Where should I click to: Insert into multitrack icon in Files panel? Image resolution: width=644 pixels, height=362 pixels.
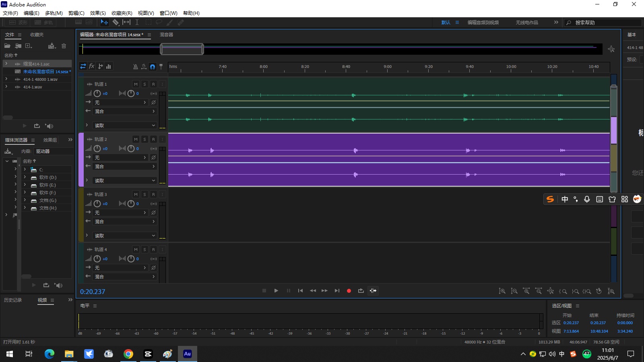tap(52, 46)
